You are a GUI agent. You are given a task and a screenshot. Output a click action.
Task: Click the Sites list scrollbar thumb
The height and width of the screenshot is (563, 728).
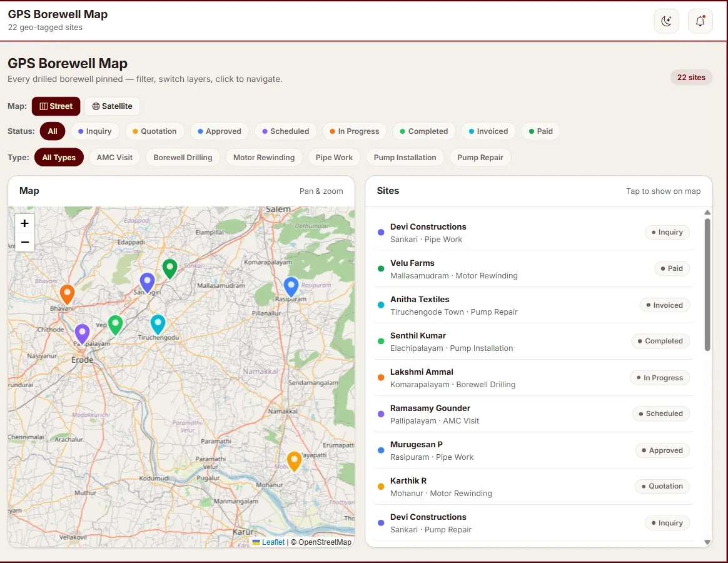707,285
